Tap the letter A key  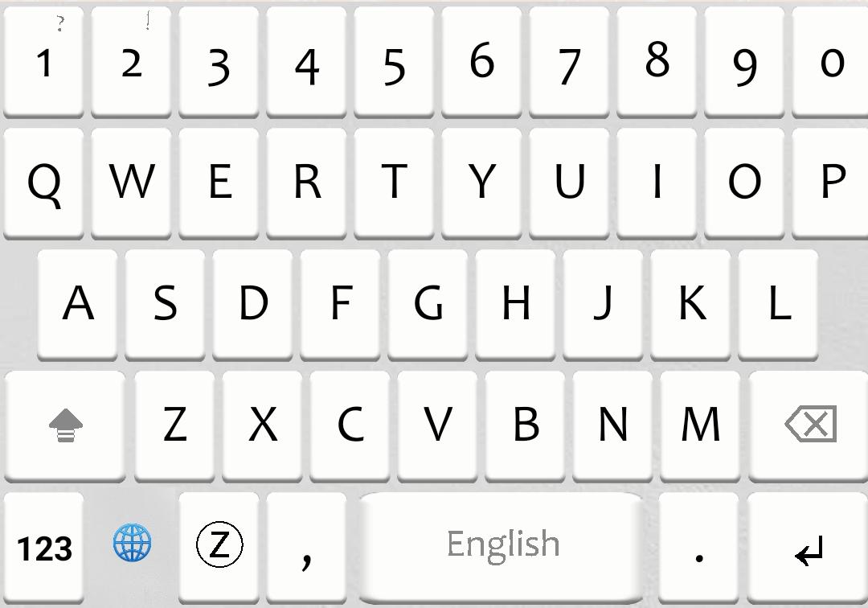77,303
